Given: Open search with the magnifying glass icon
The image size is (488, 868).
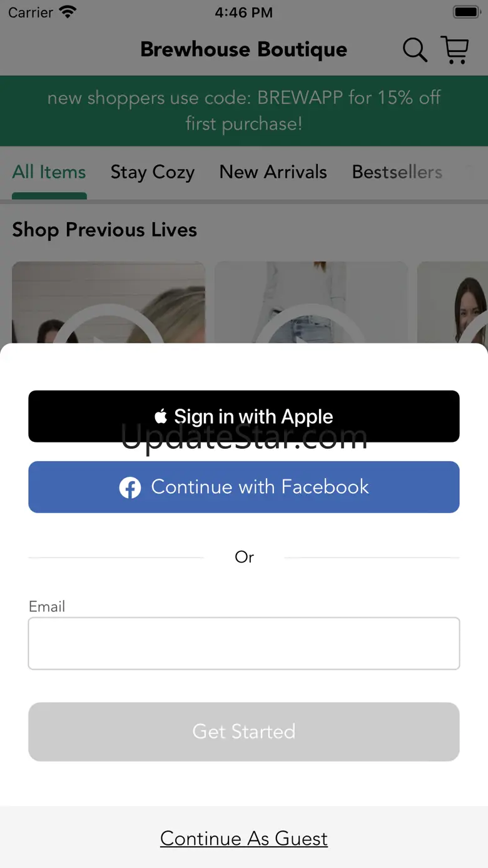Looking at the screenshot, I should (414, 50).
